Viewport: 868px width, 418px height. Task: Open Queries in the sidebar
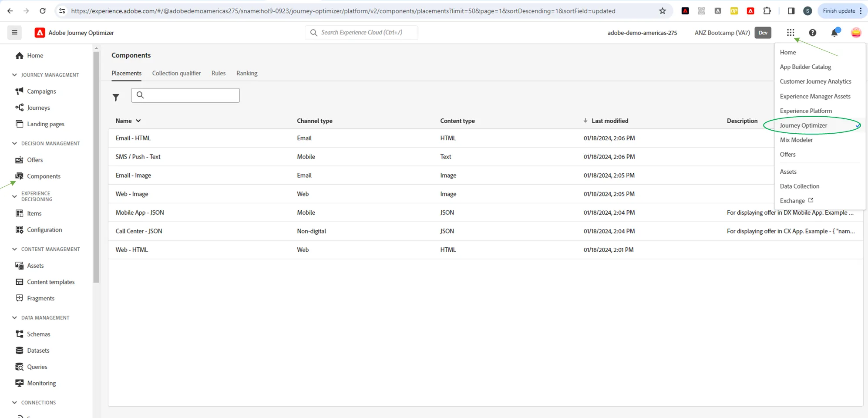click(37, 367)
